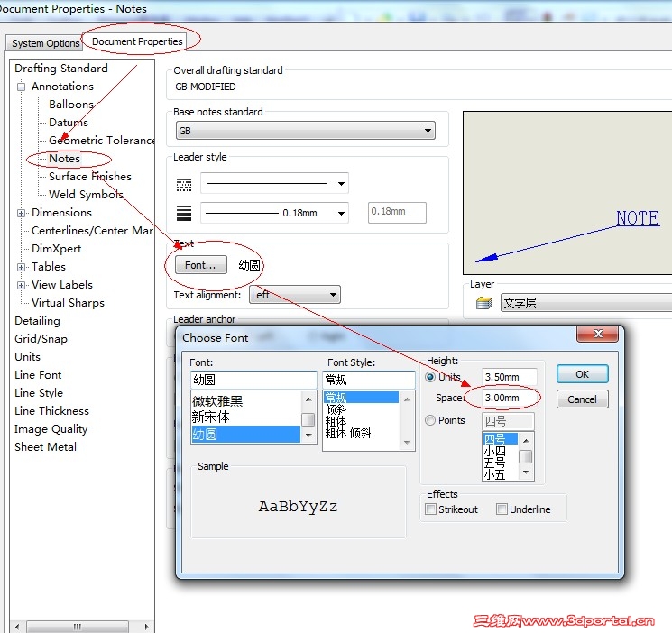Select 五号 in the point size list

tap(495, 463)
